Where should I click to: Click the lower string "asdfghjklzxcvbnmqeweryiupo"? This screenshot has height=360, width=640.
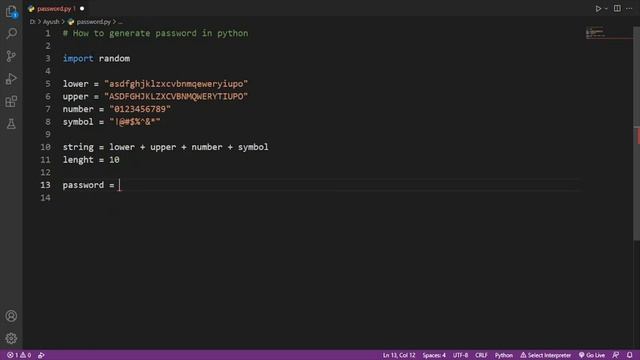point(176,84)
